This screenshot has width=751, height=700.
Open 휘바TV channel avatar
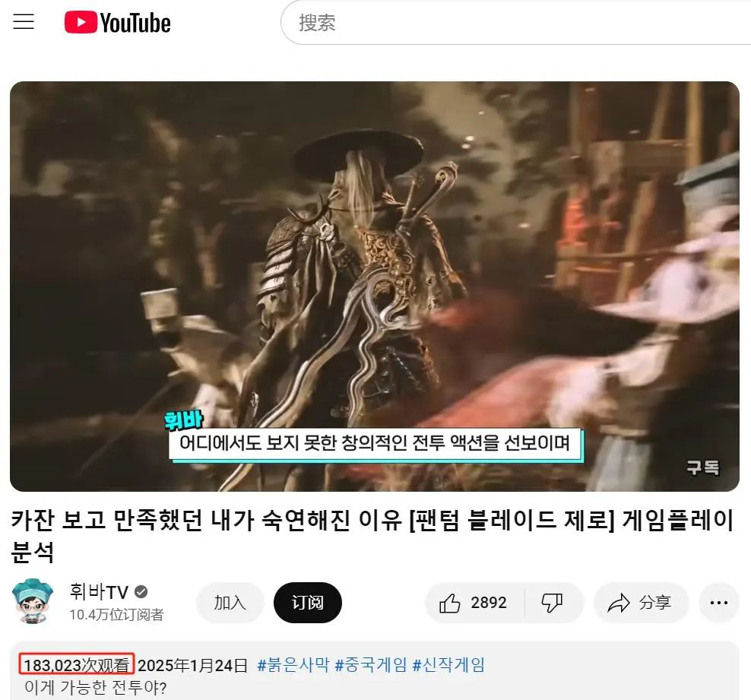click(x=33, y=601)
